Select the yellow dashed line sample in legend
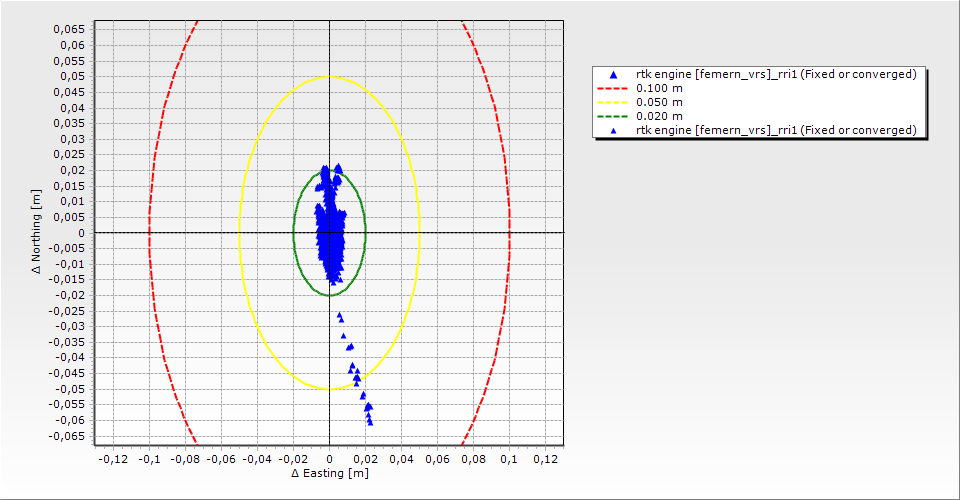The image size is (960, 500). click(x=613, y=103)
